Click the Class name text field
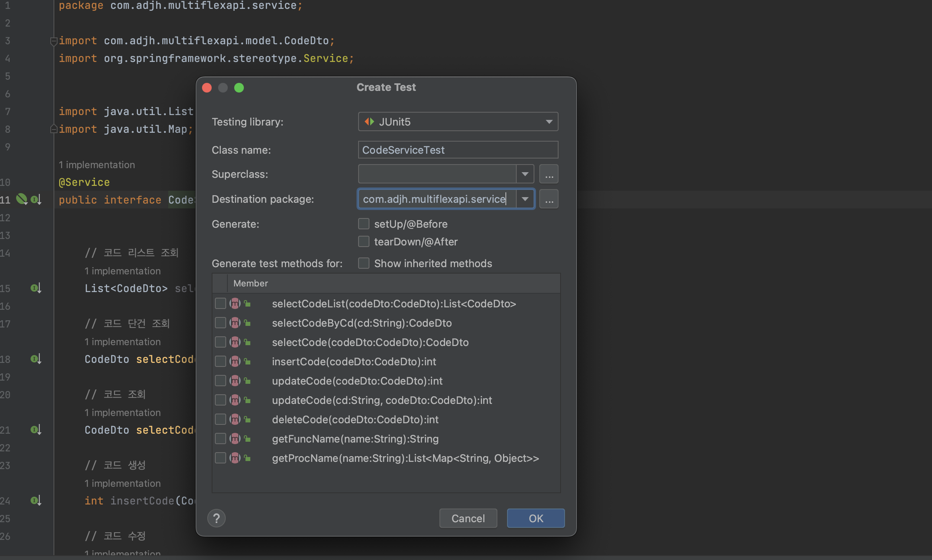 pos(458,150)
